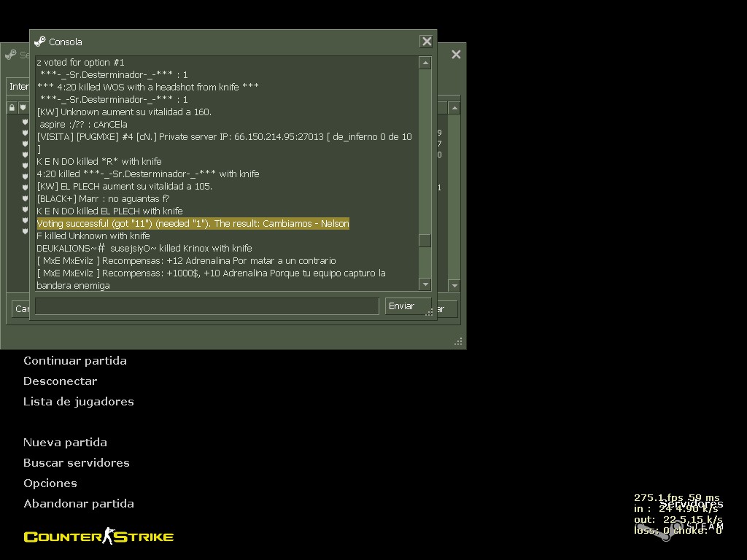Close the Consola window

[x=426, y=42]
